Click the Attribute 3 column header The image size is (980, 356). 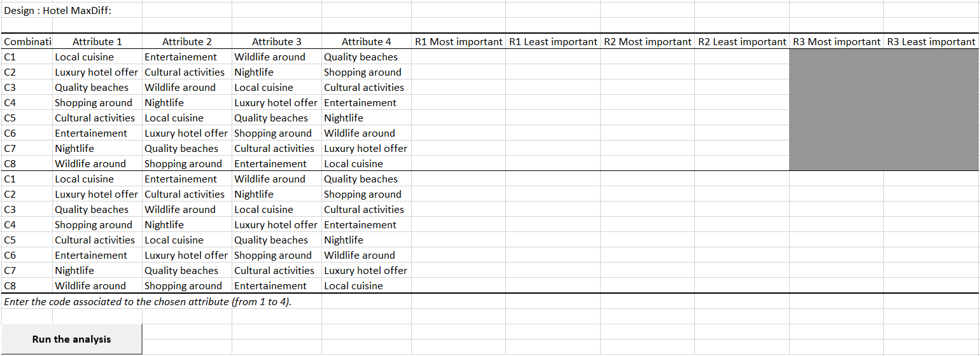click(x=277, y=42)
